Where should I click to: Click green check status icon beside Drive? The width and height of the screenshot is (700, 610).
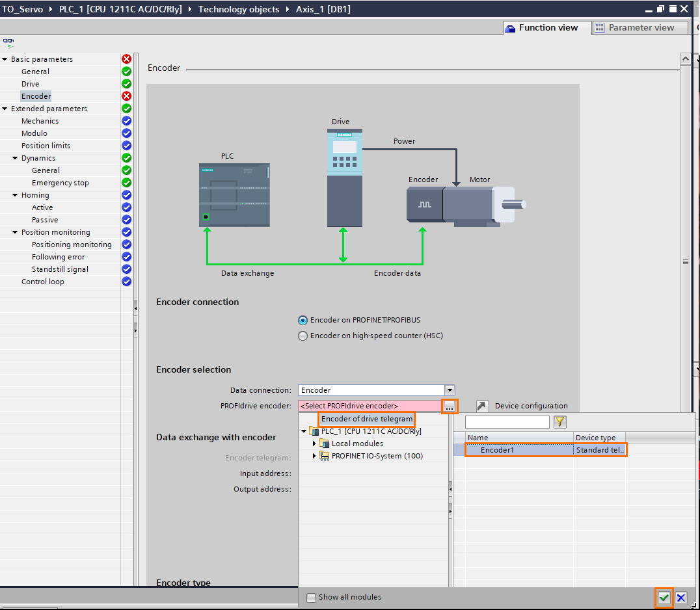tap(127, 84)
